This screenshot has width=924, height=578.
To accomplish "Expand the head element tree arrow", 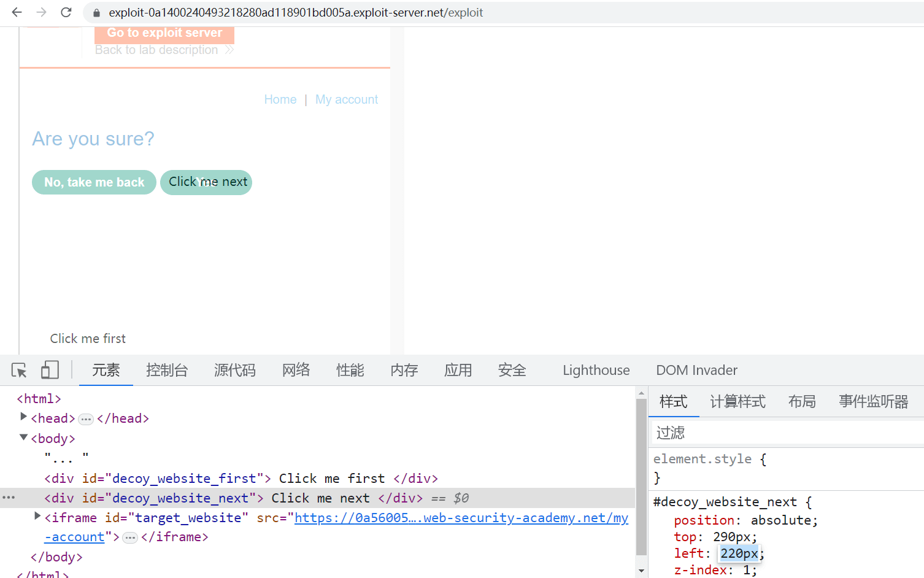I will [23, 417].
